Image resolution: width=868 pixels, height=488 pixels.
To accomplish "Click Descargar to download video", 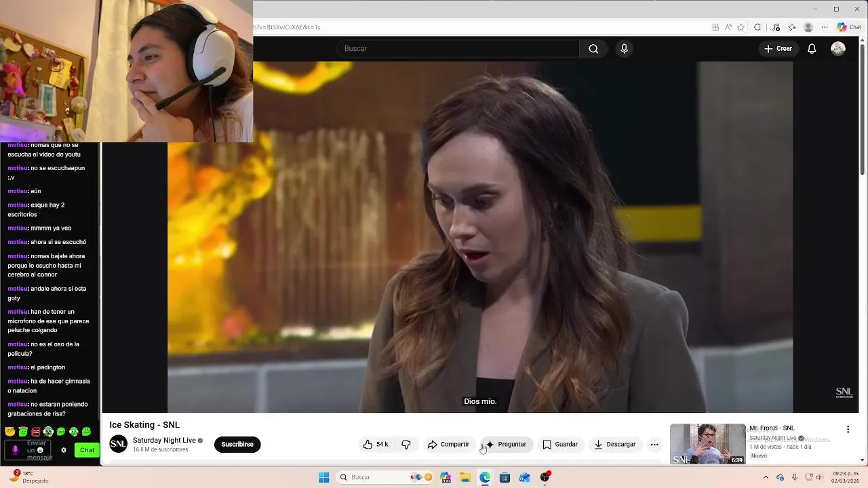I will 615,445.
